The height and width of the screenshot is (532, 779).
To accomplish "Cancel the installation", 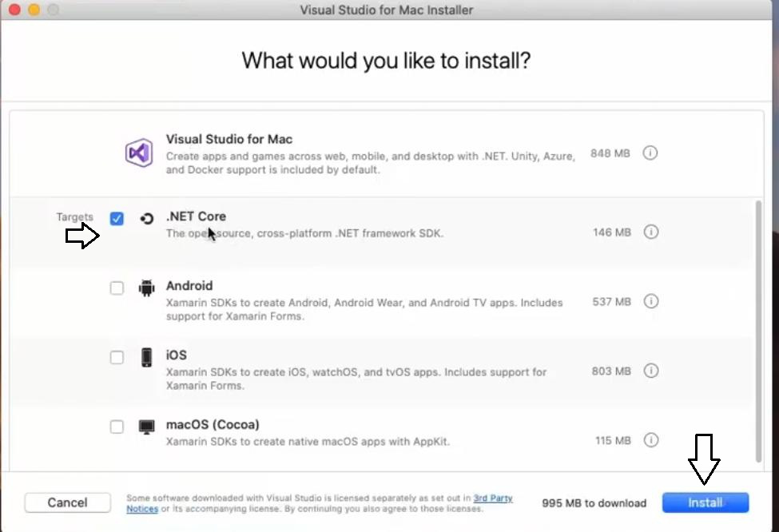I will tap(67, 502).
